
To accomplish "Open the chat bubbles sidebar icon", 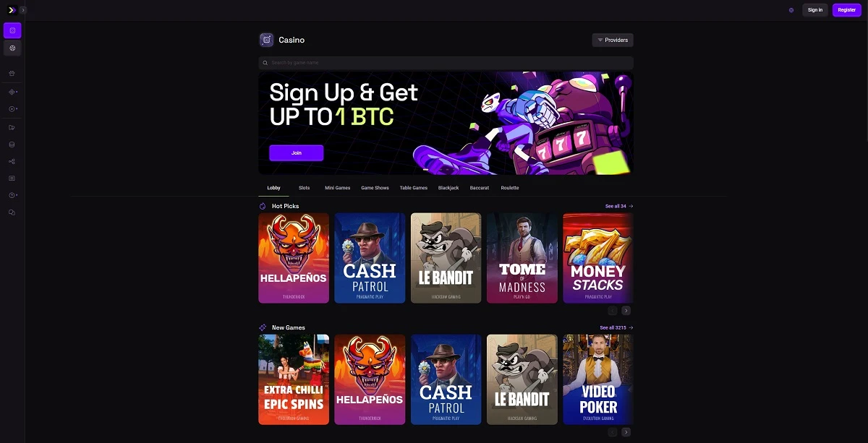I will tap(12, 212).
